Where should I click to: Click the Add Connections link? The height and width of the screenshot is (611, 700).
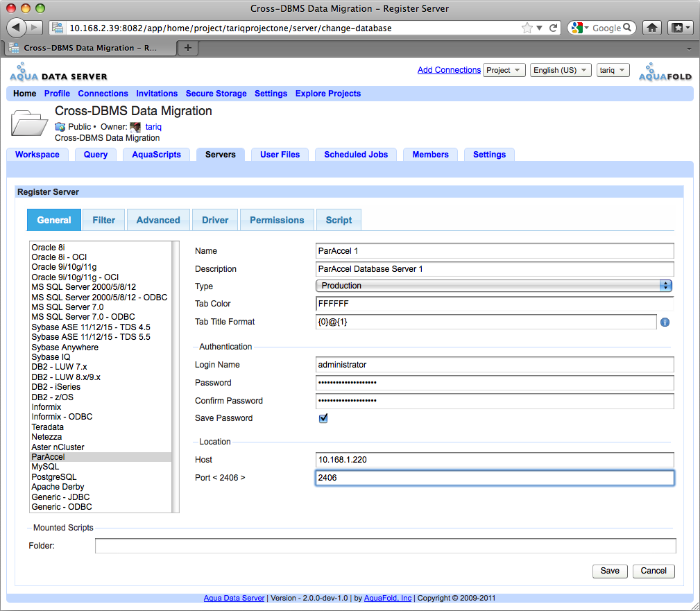coord(449,70)
